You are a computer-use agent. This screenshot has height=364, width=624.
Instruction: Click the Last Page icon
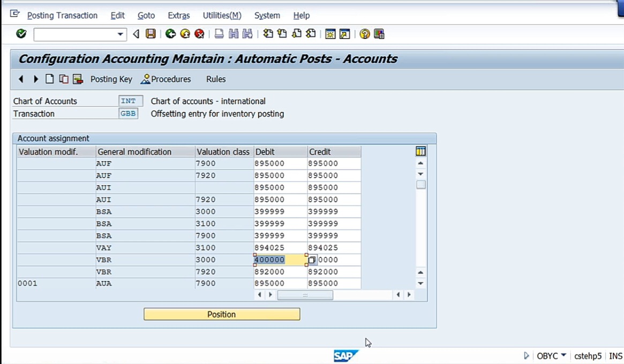(x=311, y=34)
